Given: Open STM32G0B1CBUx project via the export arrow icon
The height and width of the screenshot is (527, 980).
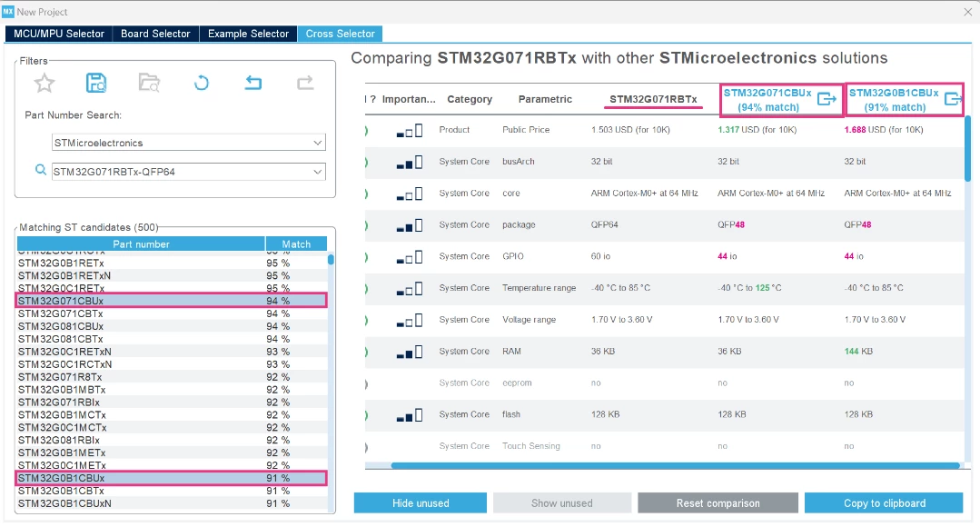Looking at the screenshot, I should (953, 99).
